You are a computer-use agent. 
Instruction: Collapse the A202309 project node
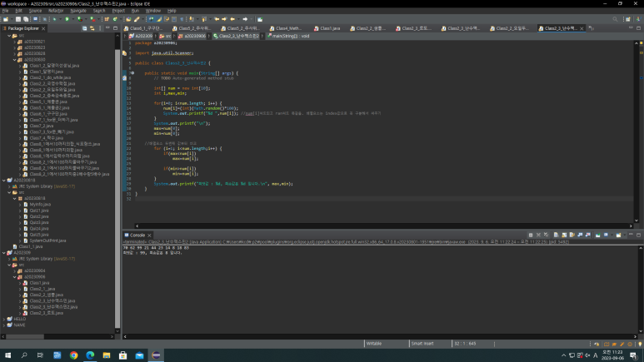click(4, 253)
